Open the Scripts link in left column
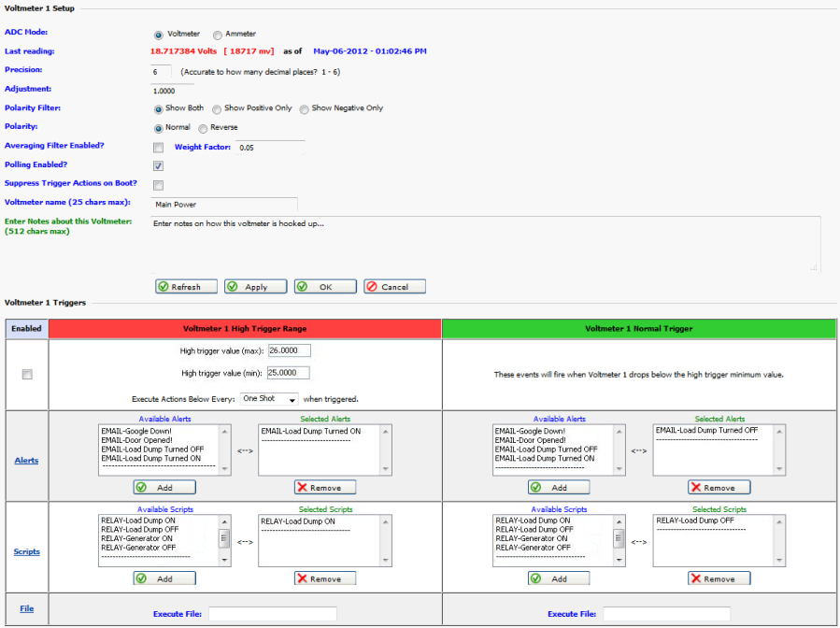 coord(26,551)
